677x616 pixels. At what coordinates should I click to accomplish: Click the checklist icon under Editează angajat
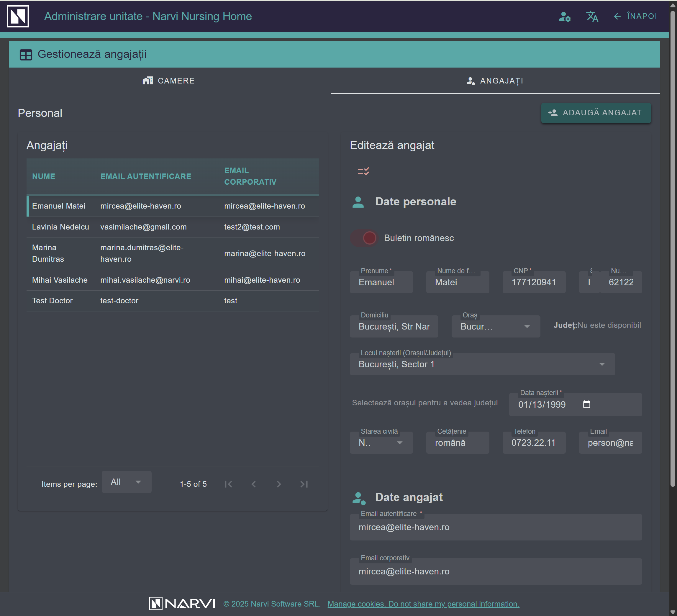point(363,172)
